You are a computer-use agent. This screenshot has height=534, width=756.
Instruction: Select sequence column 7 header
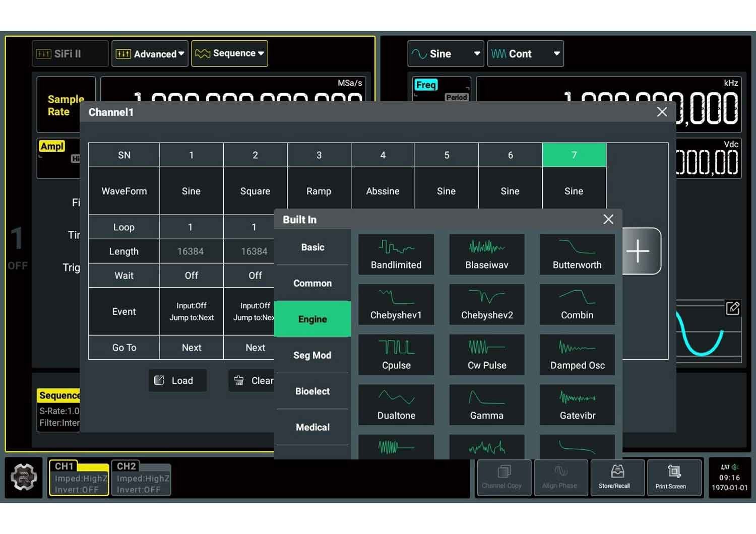(574, 155)
